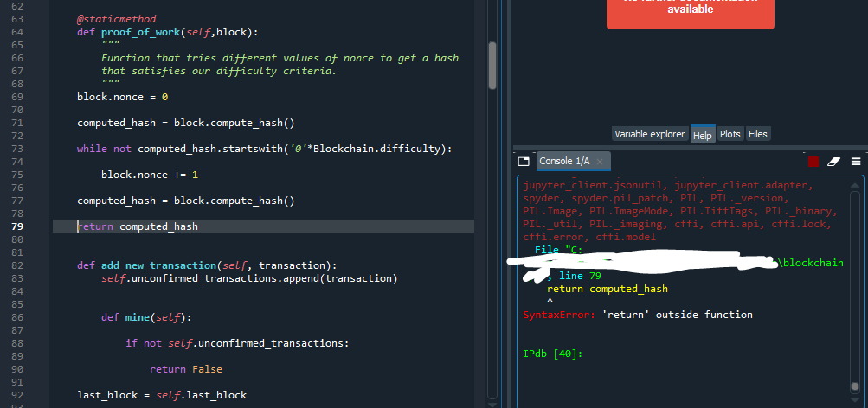Click the while not computed_hash.startswith line
Image resolution: width=868 pixels, height=408 pixels.
pyautogui.click(x=265, y=149)
